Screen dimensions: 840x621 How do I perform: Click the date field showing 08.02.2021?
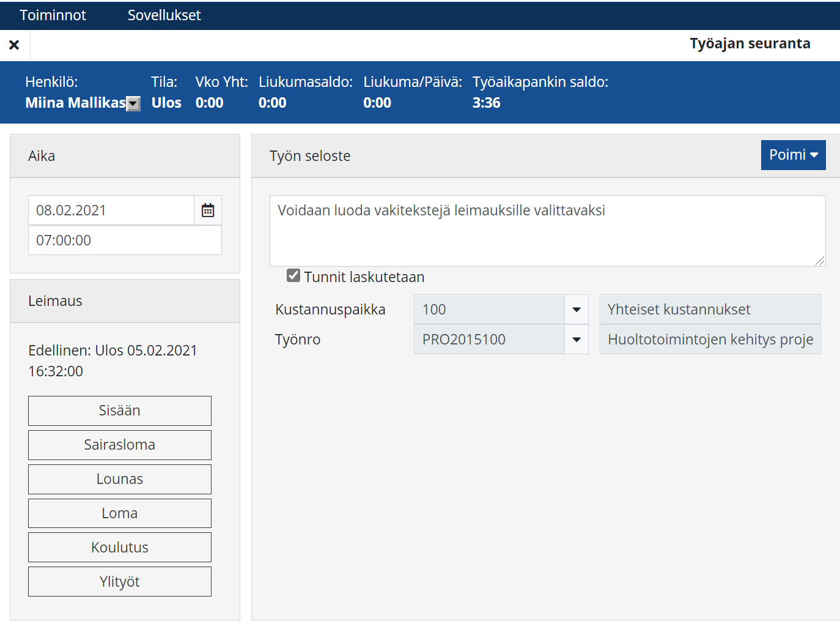[x=111, y=210]
